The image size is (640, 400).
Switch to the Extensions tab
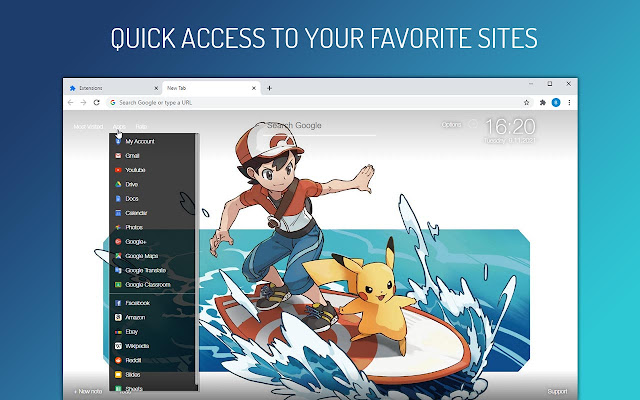[x=113, y=88]
